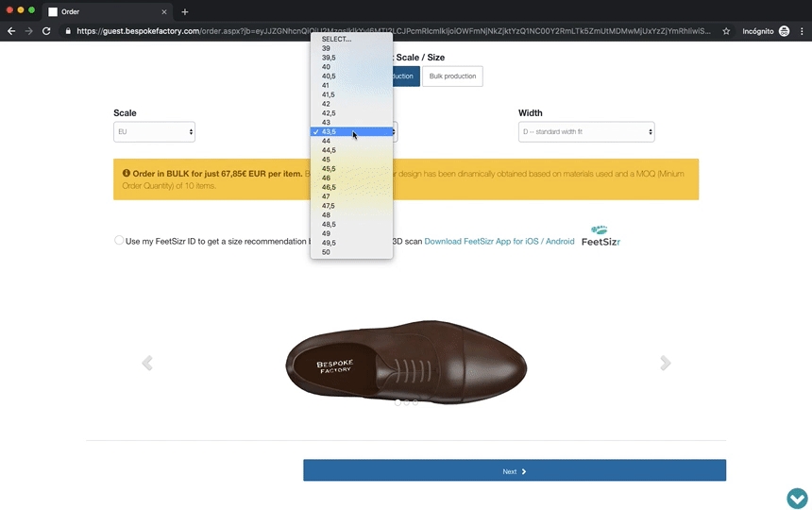The image size is (812, 510).
Task: Choose size 44 from the list
Action: 327,141
